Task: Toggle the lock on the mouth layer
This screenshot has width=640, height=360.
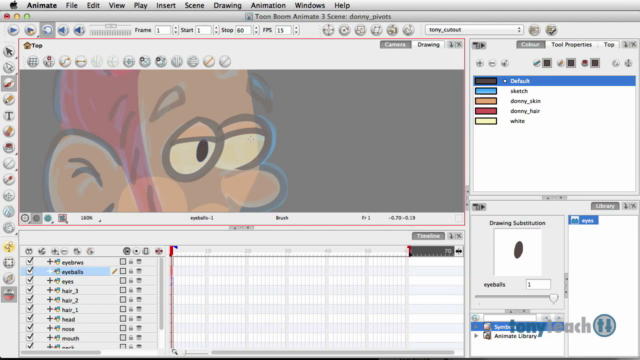Action: click(x=131, y=338)
